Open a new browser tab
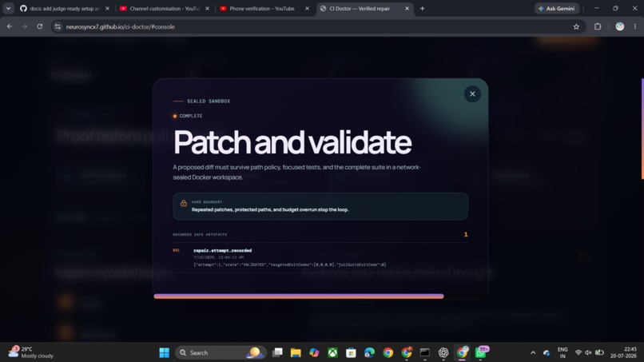Screen dimensions: 644x362 (x=422, y=8)
